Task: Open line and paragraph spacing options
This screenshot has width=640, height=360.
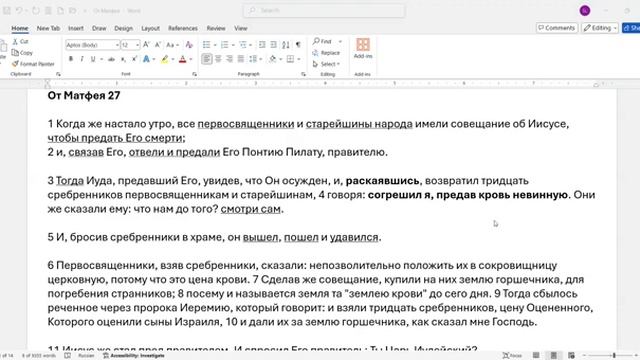Action: [x=253, y=59]
